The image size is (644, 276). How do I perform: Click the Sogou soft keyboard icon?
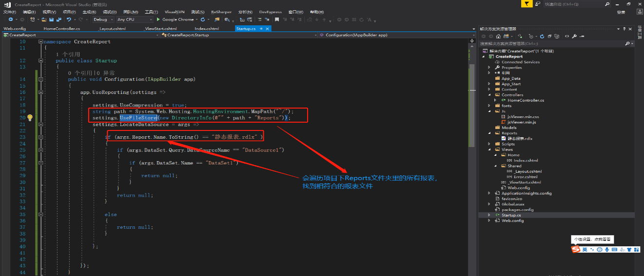coord(614,249)
